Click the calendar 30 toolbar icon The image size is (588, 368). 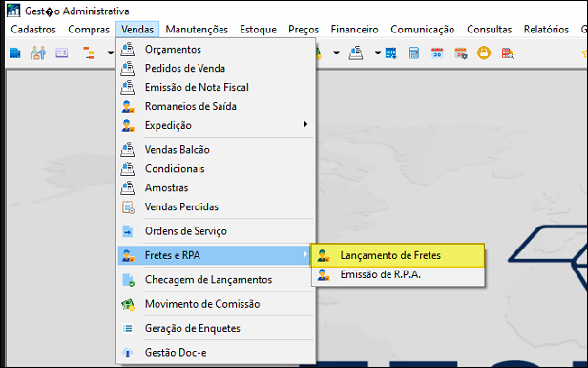437,54
